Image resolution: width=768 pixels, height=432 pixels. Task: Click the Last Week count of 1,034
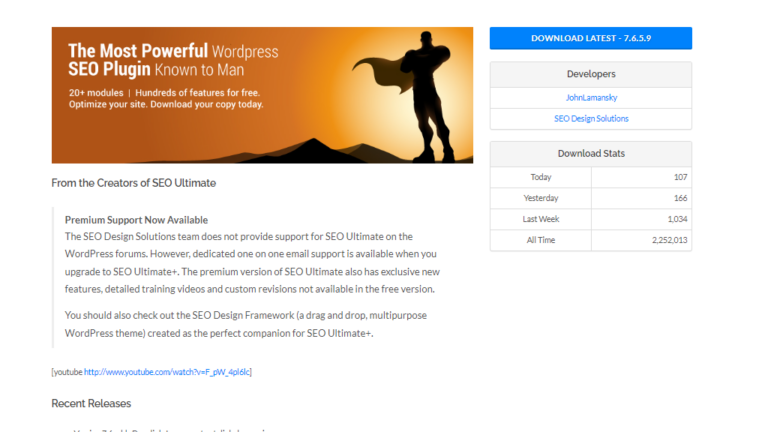(677, 219)
